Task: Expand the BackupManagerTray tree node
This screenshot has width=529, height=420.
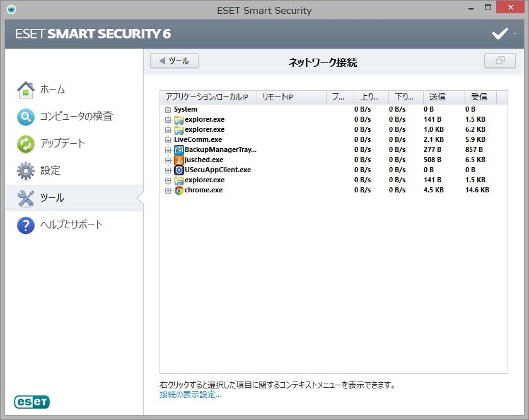Action: (168, 150)
